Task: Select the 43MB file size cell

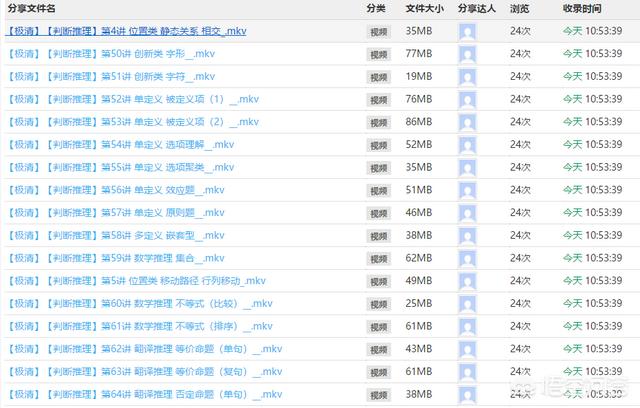Action: pyautogui.click(x=419, y=349)
